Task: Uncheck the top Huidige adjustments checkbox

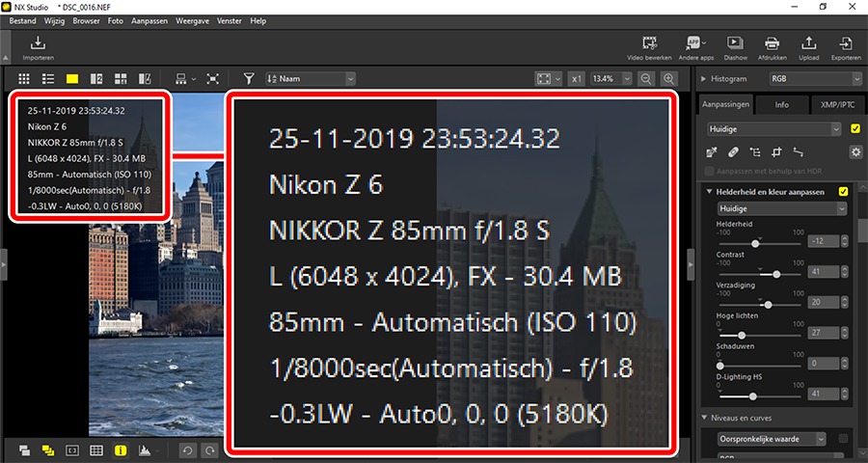Action: (855, 129)
